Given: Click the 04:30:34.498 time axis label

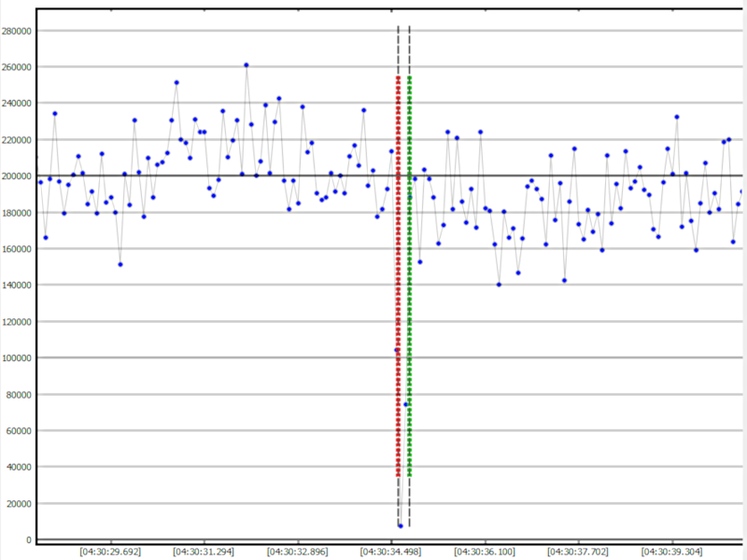Looking at the screenshot, I should [391, 552].
